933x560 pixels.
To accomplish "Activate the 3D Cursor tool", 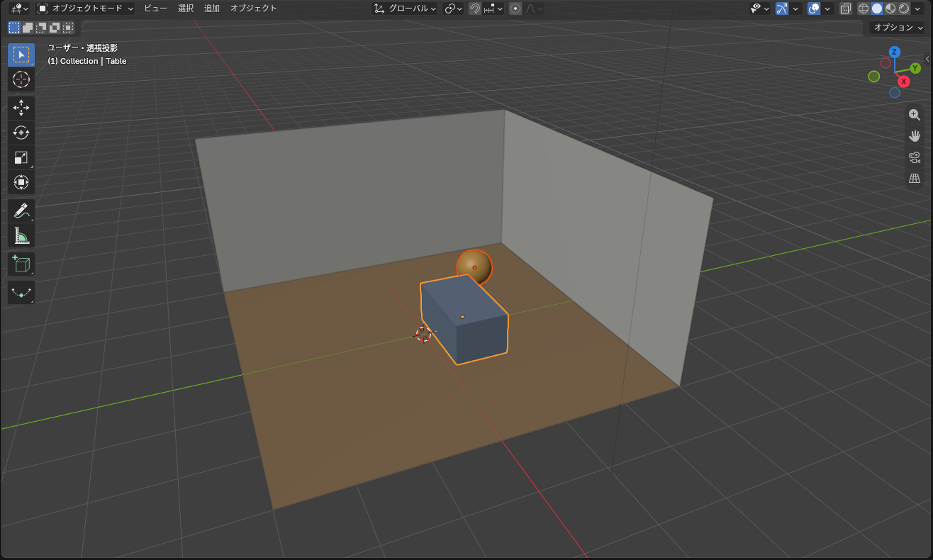I will click(21, 79).
